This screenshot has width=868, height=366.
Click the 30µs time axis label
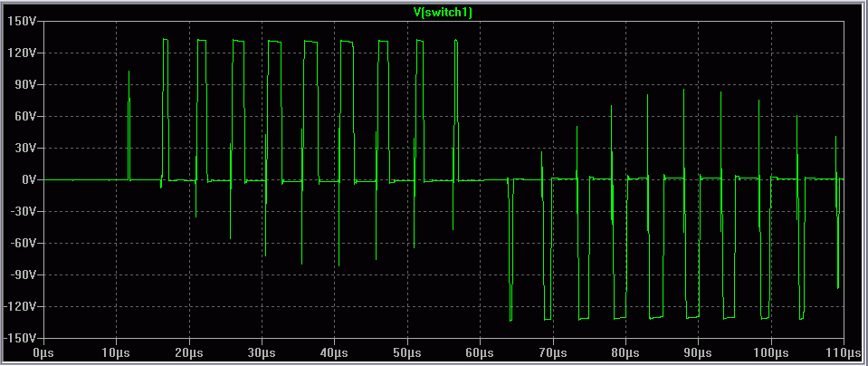(x=262, y=352)
